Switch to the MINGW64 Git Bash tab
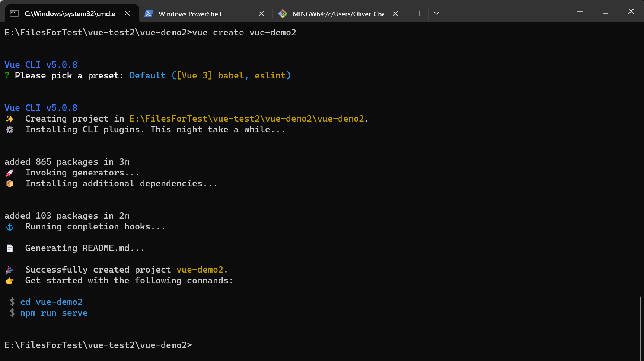Screen dimensions: 644x361 339,14
